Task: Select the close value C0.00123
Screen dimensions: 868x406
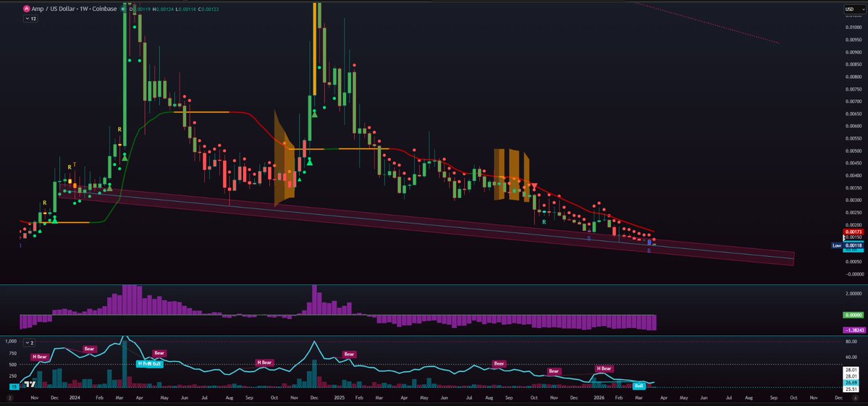Action: (x=208, y=9)
